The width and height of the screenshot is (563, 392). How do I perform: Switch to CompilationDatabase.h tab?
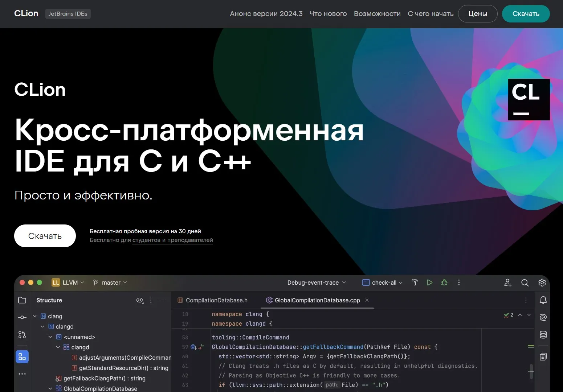tap(213, 300)
